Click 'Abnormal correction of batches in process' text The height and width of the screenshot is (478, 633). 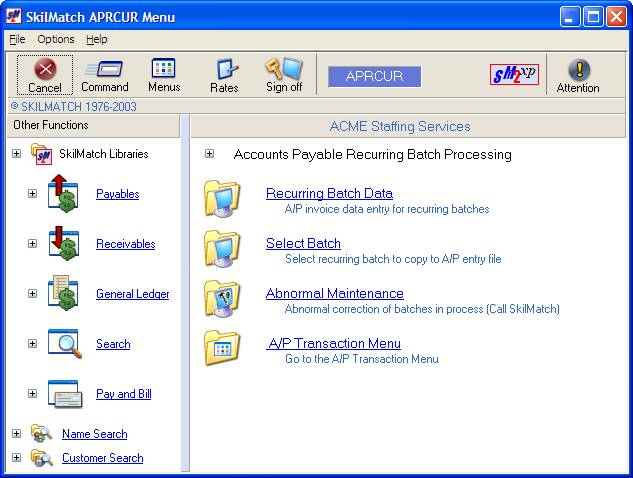point(422,309)
